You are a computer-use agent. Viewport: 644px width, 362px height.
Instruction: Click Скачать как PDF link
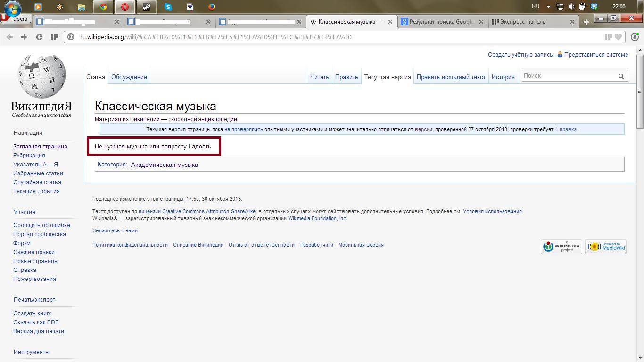[x=36, y=322]
